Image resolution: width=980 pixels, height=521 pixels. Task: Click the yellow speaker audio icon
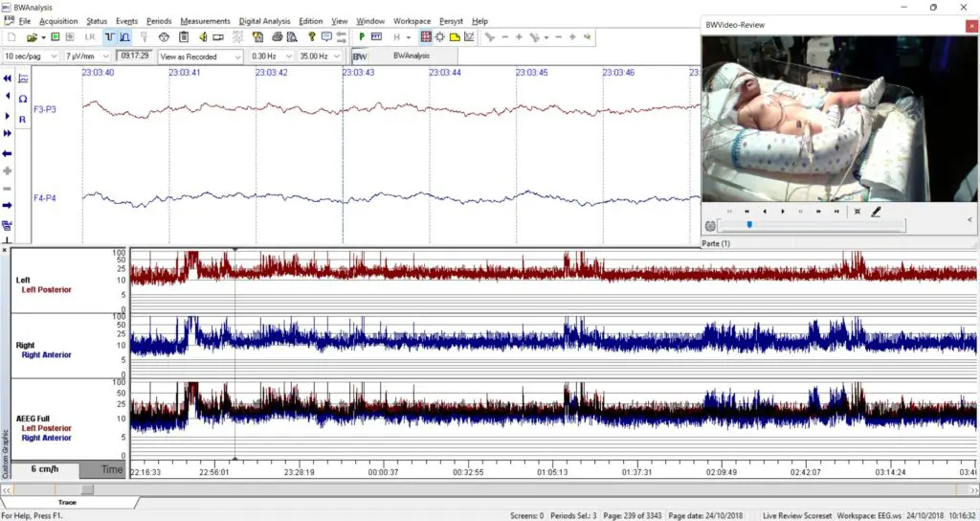pyautogui.click(x=203, y=37)
